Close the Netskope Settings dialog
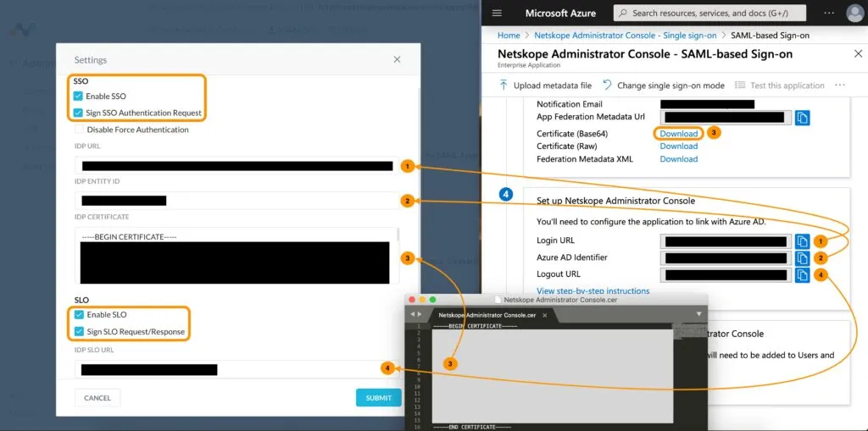868x431 pixels. tap(397, 60)
